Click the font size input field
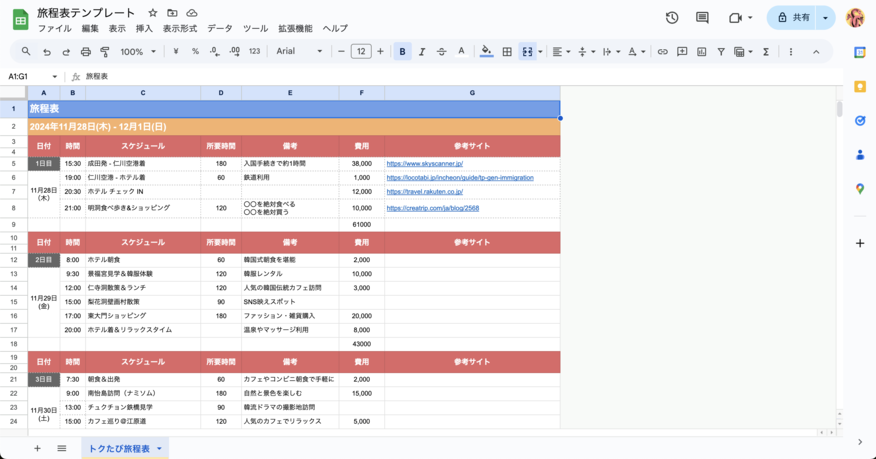Viewport: 876px width, 459px height. [x=361, y=52]
